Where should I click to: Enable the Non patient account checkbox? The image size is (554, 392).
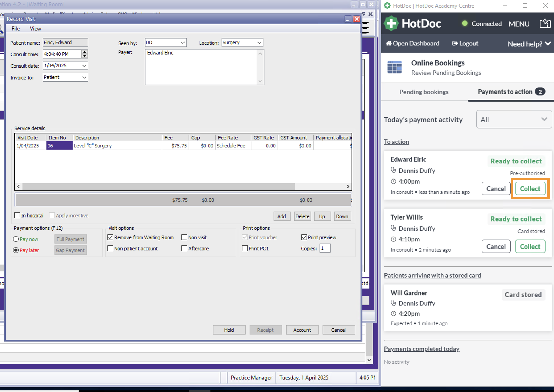tap(110, 248)
